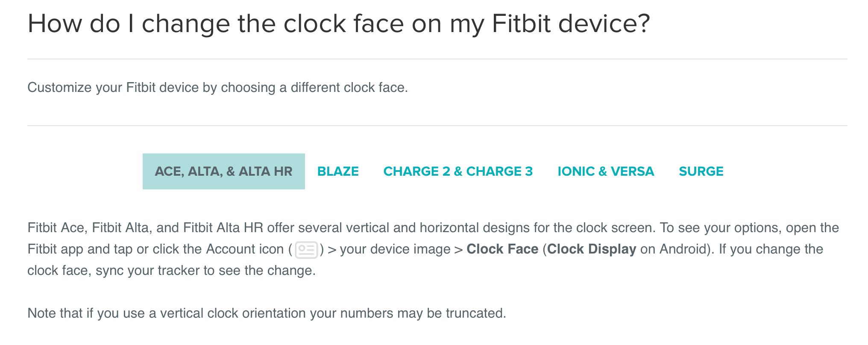The height and width of the screenshot is (345, 868).
Task: Click the bold "Clock Face" text
Action: coord(502,249)
